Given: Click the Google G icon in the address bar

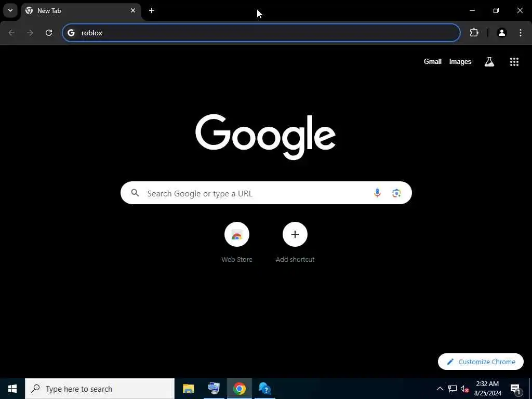Looking at the screenshot, I should [x=71, y=33].
